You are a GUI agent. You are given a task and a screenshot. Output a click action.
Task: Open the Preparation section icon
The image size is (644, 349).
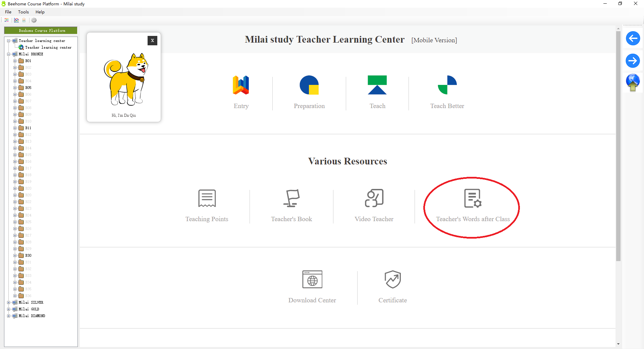tap(309, 85)
